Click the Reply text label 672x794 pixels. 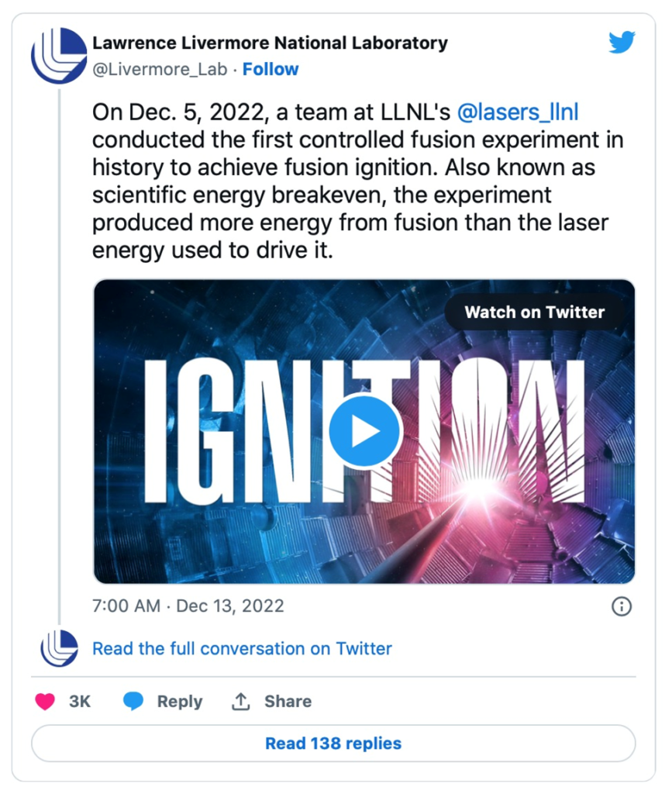179,702
